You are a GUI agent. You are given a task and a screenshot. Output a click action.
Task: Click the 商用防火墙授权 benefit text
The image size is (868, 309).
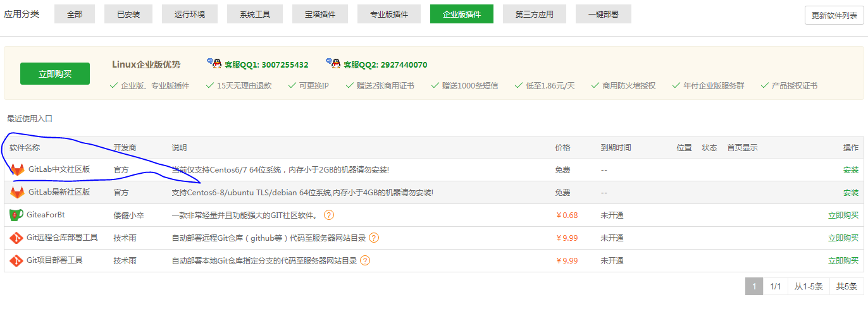point(629,86)
